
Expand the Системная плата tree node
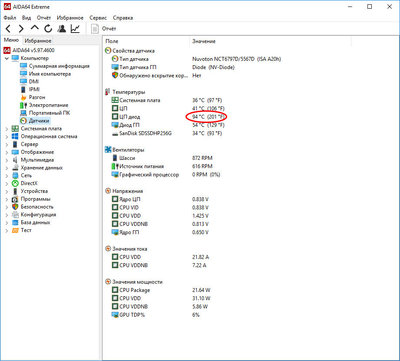7,129
